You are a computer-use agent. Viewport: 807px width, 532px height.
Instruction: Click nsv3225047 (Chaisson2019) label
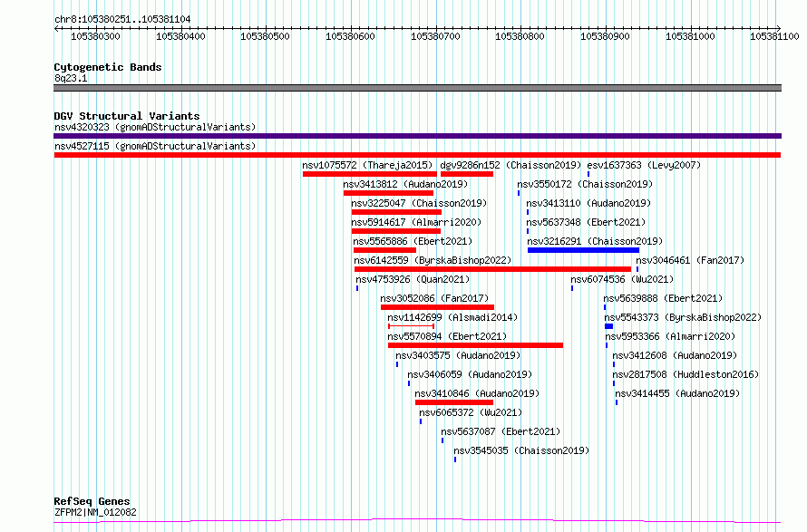click(x=419, y=203)
